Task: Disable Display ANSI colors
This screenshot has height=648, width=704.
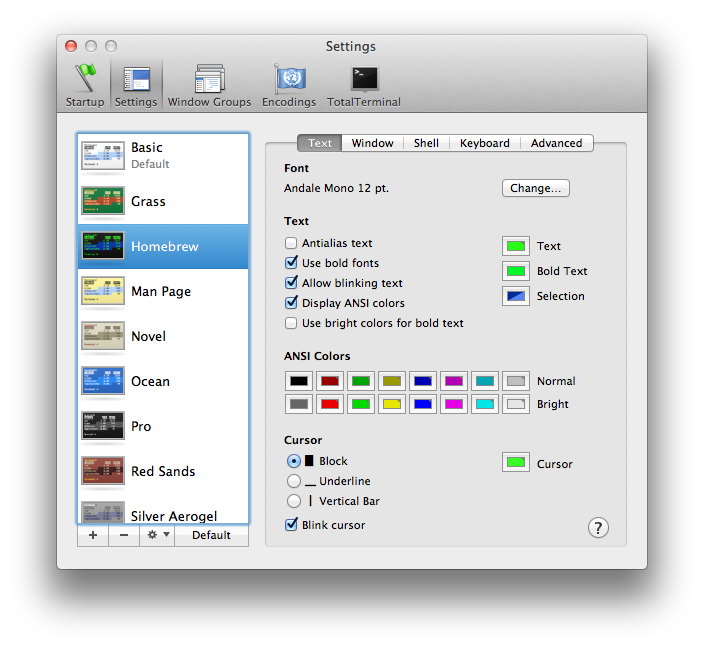Action: pyautogui.click(x=291, y=302)
